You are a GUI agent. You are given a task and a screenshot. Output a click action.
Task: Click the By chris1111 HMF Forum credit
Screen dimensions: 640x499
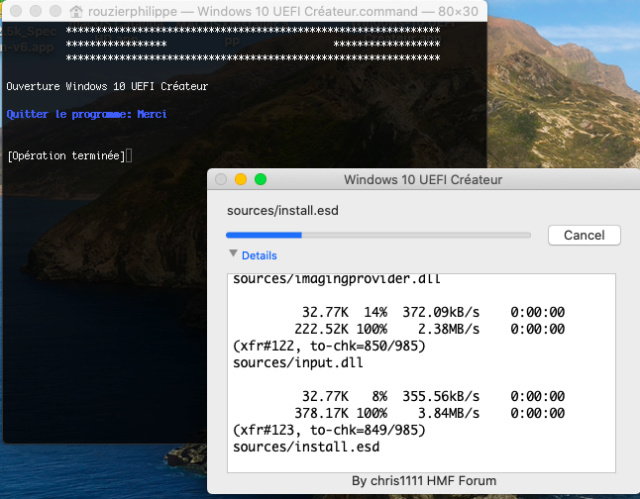[424, 481]
